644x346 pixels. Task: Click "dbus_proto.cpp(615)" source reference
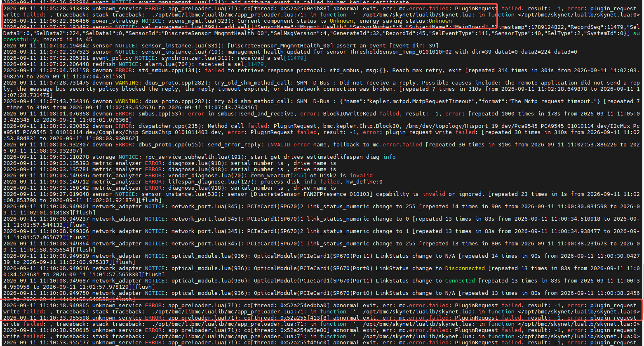click(x=169, y=145)
